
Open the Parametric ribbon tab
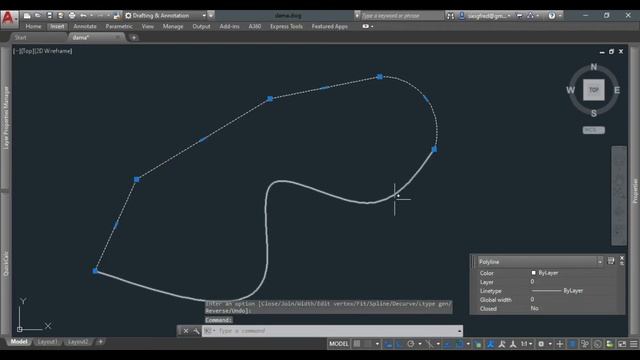point(119,27)
